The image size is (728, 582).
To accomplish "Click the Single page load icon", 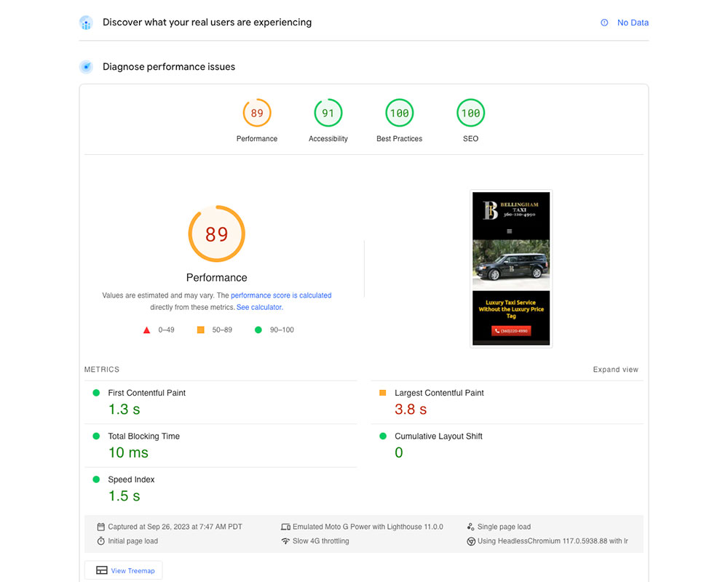I will (471, 527).
